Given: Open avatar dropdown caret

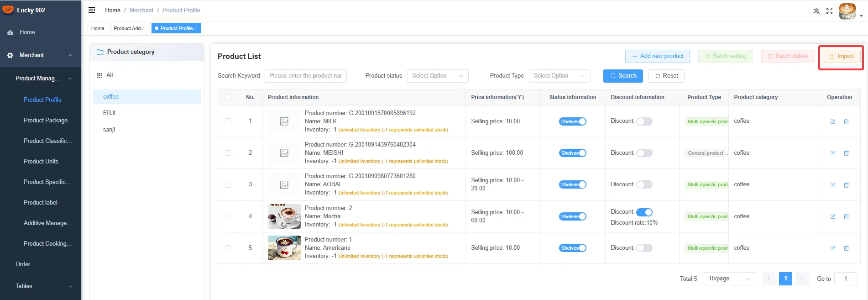Looking at the screenshot, I should pyautogui.click(x=861, y=16).
